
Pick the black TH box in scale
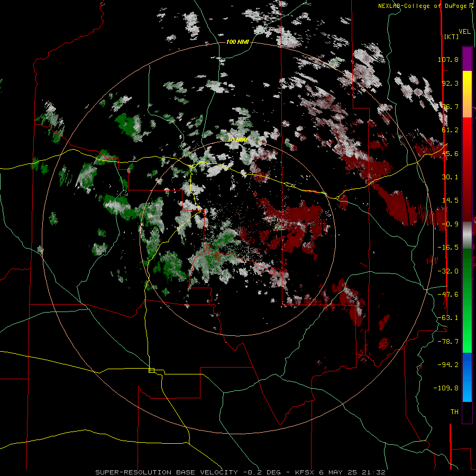click(x=467, y=413)
